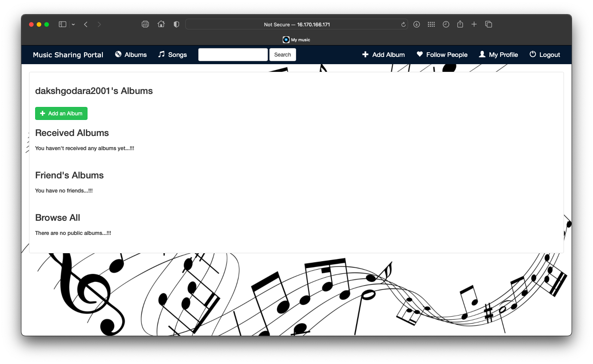Click the green Add an Album button

coord(61,113)
